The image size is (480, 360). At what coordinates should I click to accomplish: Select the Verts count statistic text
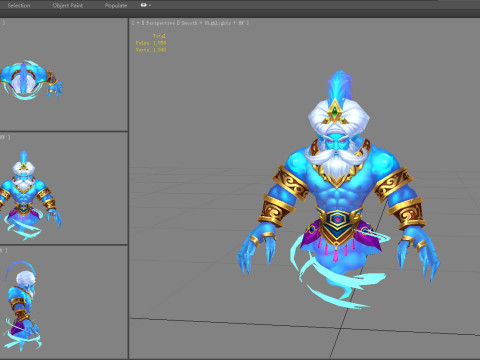tap(151, 50)
